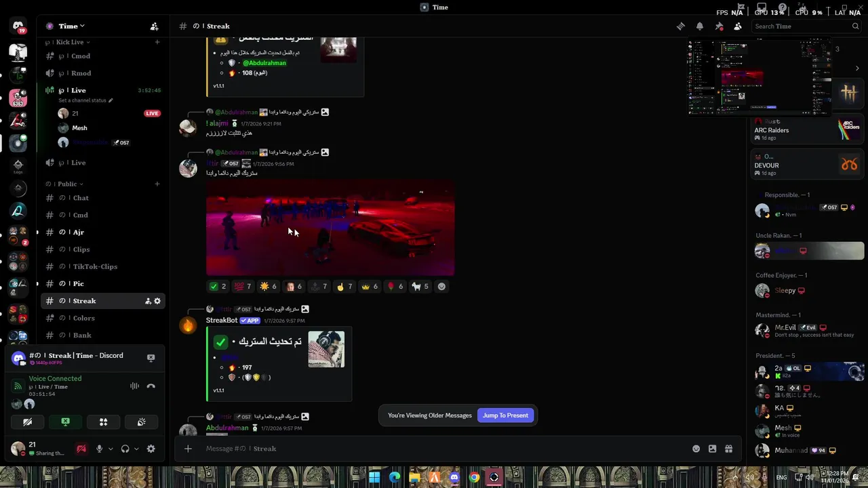Expand activity panel with right chevron

857,68
